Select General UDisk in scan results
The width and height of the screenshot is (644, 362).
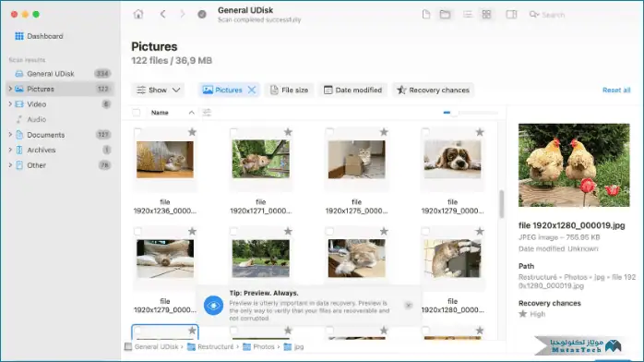coord(60,74)
